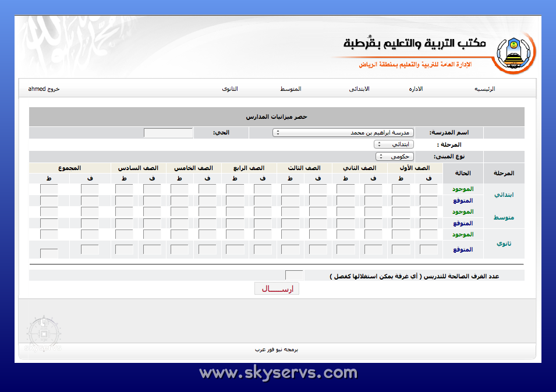The height and width of the screenshot is (392, 556).
Task: Expand the اسم المدرسة school name dropdown
Action: pyautogui.click(x=343, y=133)
